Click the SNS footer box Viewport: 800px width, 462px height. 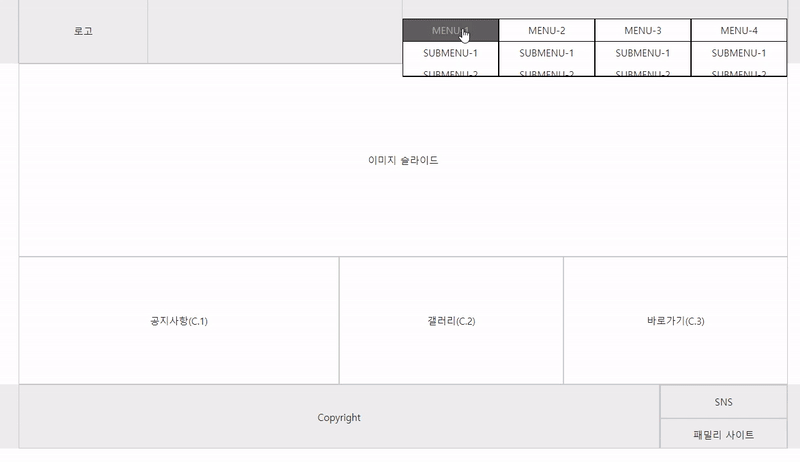click(x=723, y=402)
